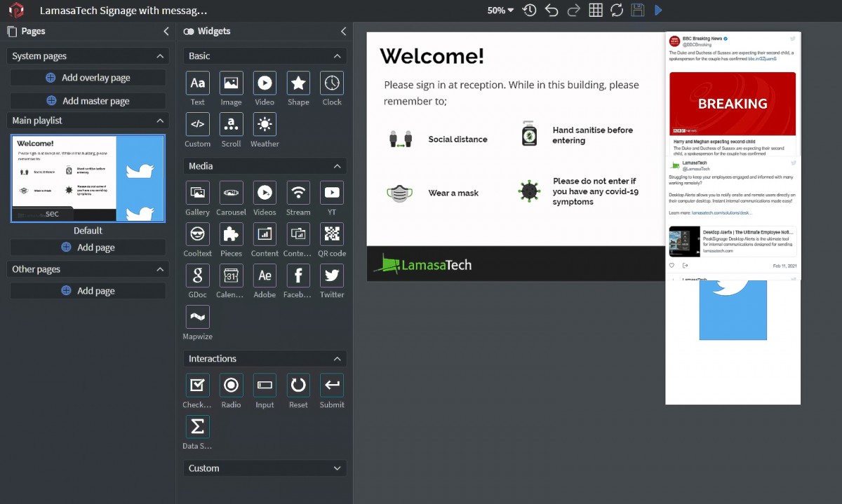Screen dimensions: 842x504
Task: Click Add overlay page button
Action: (x=88, y=78)
